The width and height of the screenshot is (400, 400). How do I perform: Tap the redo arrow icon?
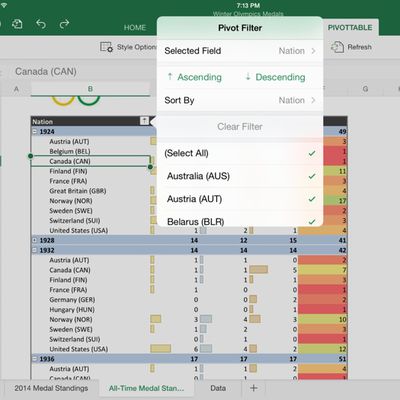tap(64, 24)
